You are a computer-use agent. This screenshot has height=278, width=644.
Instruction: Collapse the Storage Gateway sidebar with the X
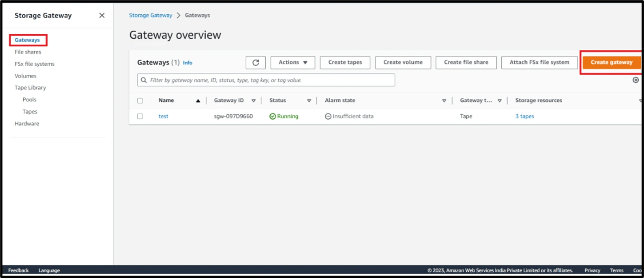(102, 15)
